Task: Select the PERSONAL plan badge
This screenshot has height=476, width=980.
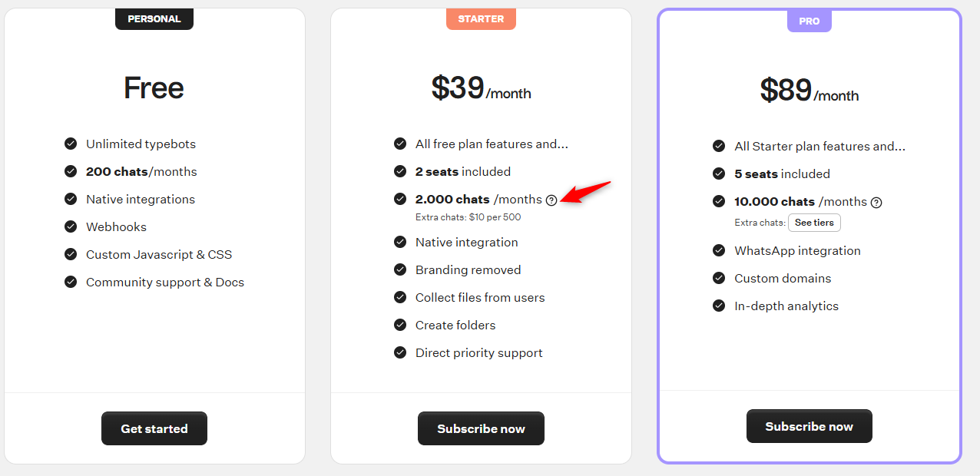Action: pos(154,19)
